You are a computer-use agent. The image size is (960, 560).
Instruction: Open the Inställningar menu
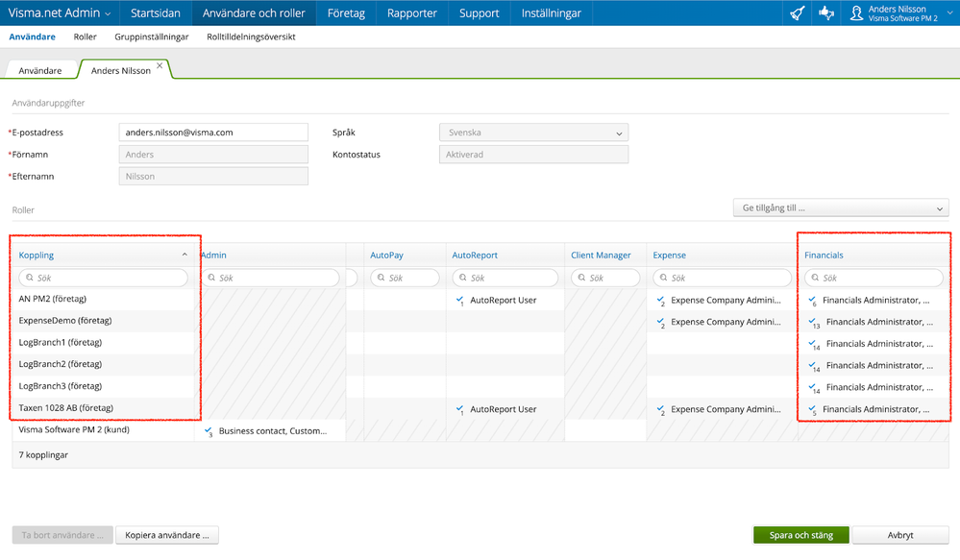click(551, 12)
